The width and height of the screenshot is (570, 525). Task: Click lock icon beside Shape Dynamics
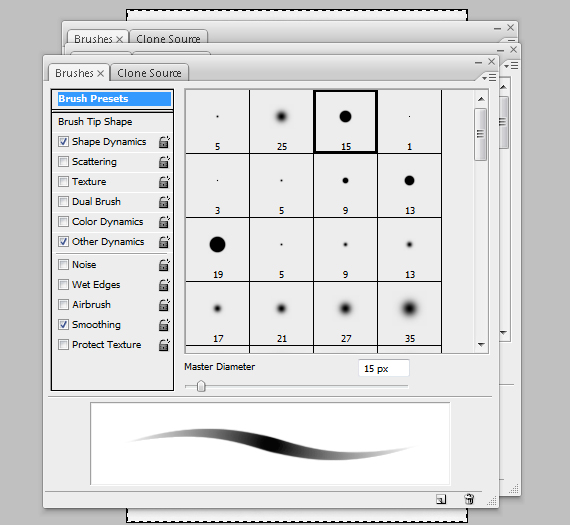tap(164, 142)
